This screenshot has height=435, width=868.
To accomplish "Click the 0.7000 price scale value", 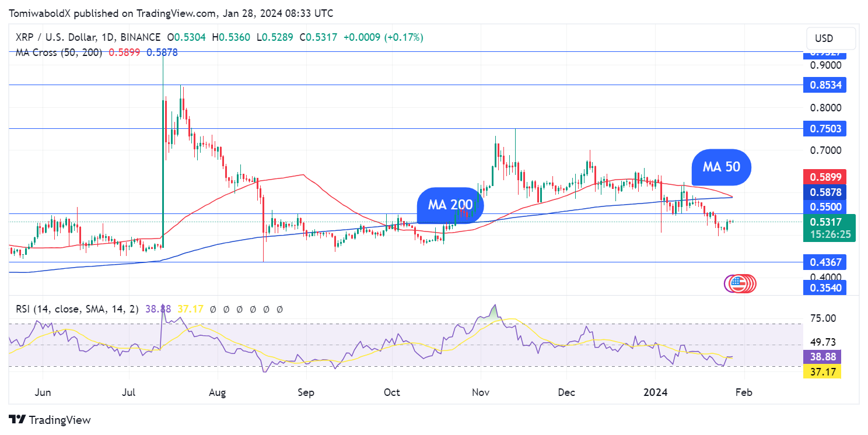I will point(825,150).
